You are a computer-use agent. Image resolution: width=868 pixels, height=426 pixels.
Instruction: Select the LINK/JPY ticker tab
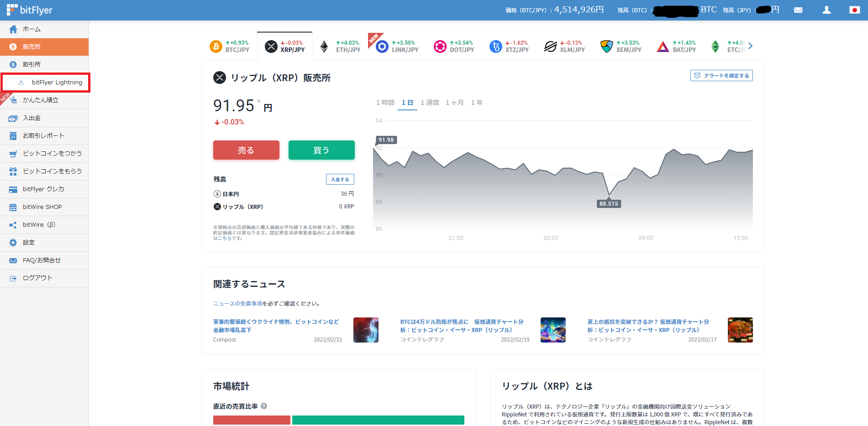pos(397,46)
